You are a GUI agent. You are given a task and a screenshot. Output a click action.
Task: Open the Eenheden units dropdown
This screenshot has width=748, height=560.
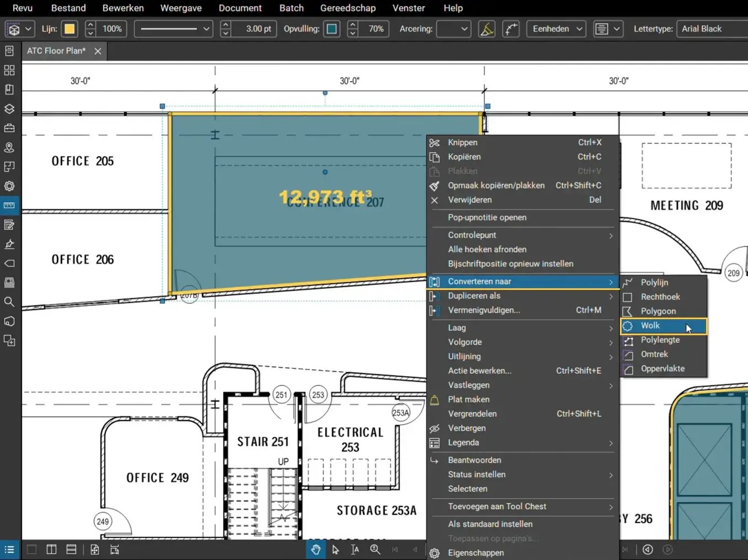[556, 29]
